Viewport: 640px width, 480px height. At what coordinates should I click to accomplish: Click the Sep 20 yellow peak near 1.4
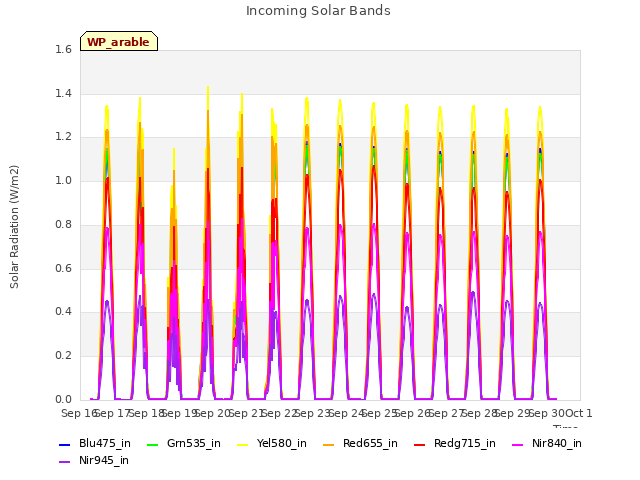(208, 88)
